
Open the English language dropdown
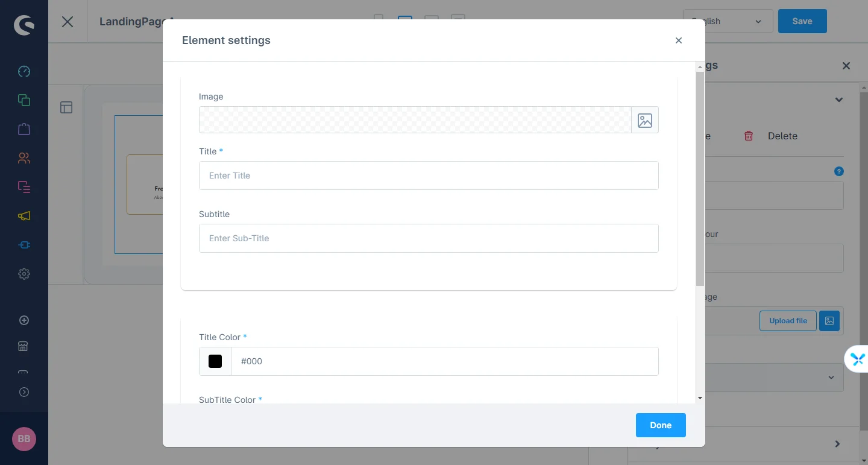[x=728, y=21]
